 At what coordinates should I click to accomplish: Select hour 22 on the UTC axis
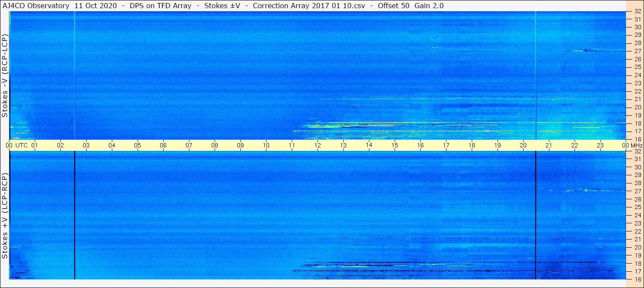pos(575,145)
